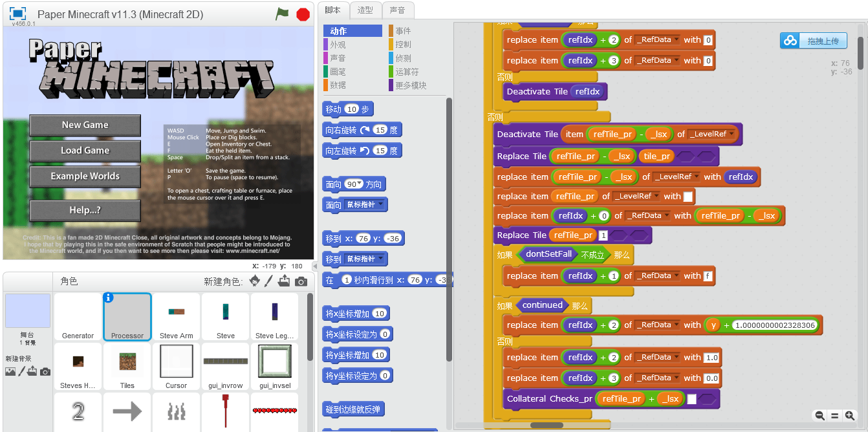
Task: Click the red stop sign button
Action: (x=303, y=14)
